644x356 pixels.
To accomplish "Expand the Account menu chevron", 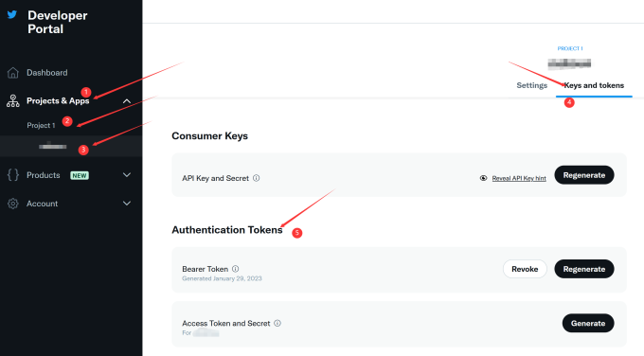I will [x=127, y=204].
